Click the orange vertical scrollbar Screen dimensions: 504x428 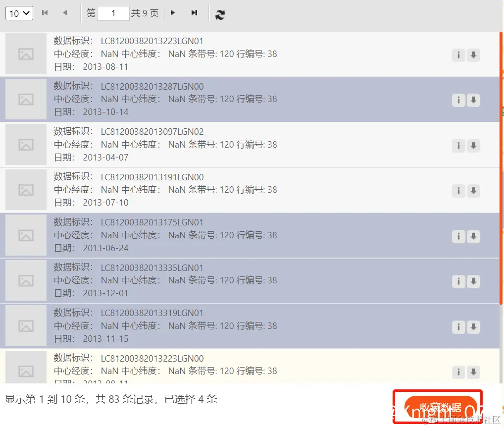(x=501, y=168)
